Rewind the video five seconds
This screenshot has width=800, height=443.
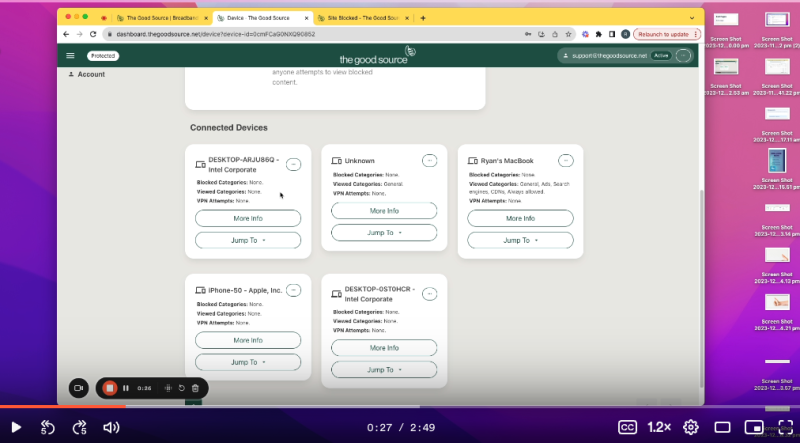47,427
